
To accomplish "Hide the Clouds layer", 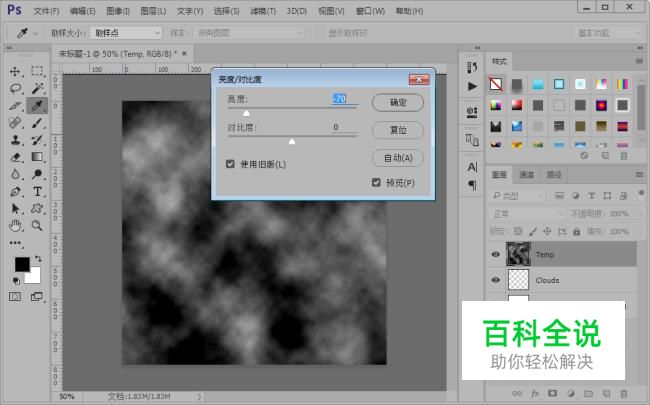I will coord(495,280).
